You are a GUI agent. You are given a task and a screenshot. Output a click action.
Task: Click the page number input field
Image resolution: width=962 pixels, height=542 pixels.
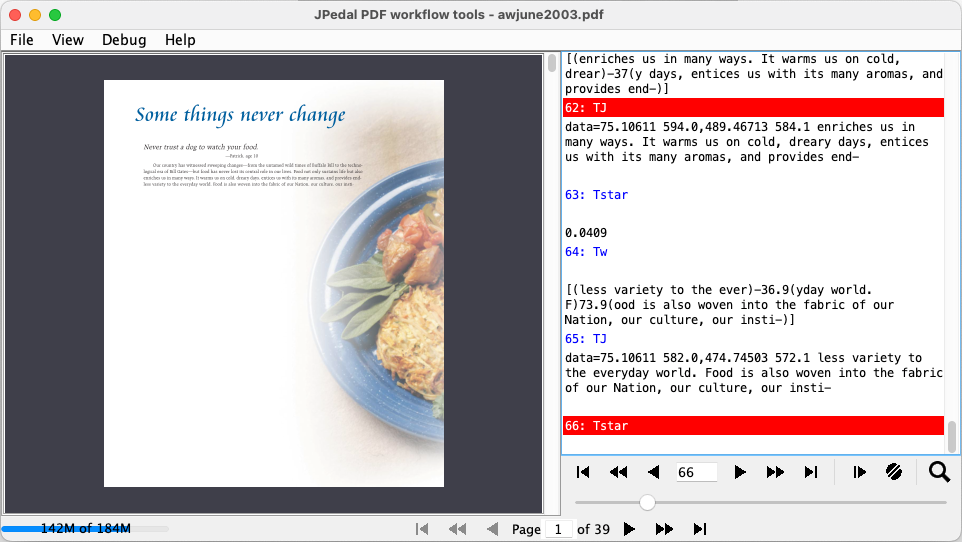tap(558, 529)
